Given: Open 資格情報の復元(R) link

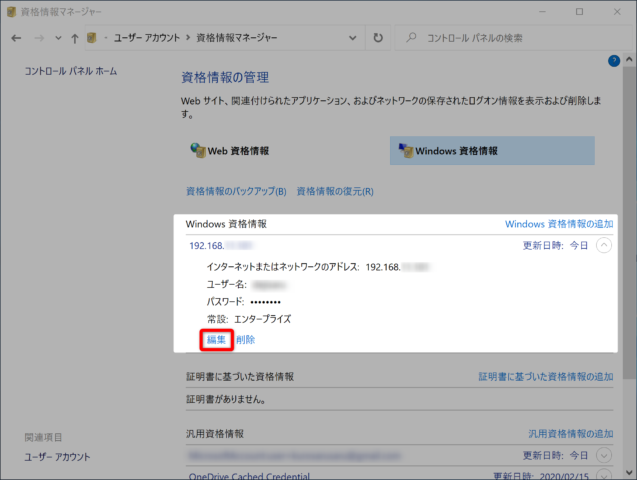Looking at the screenshot, I should tap(335, 191).
